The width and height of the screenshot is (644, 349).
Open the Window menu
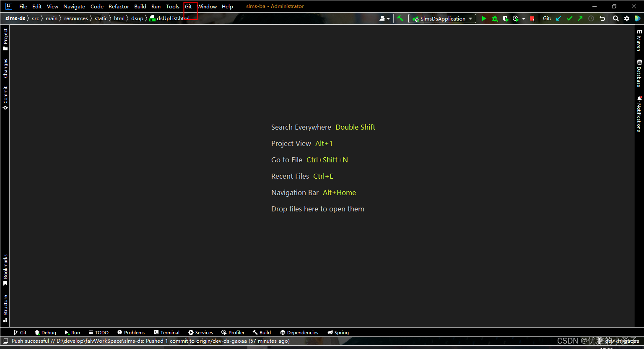pos(207,6)
